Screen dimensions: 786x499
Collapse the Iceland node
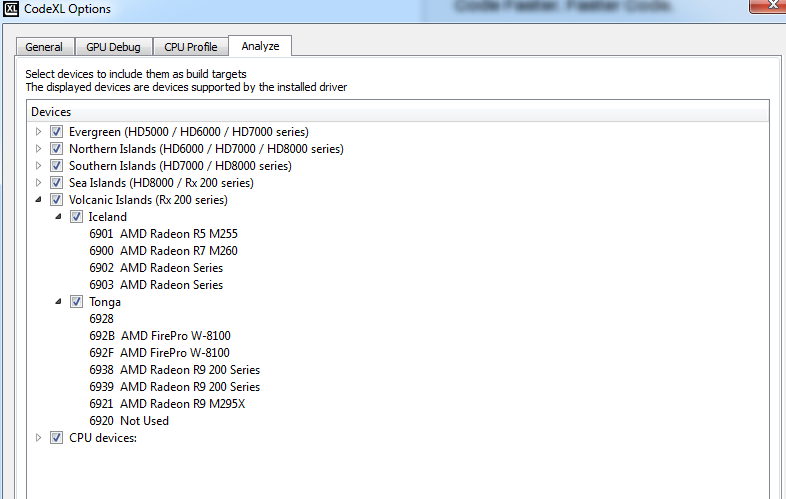point(58,217)
